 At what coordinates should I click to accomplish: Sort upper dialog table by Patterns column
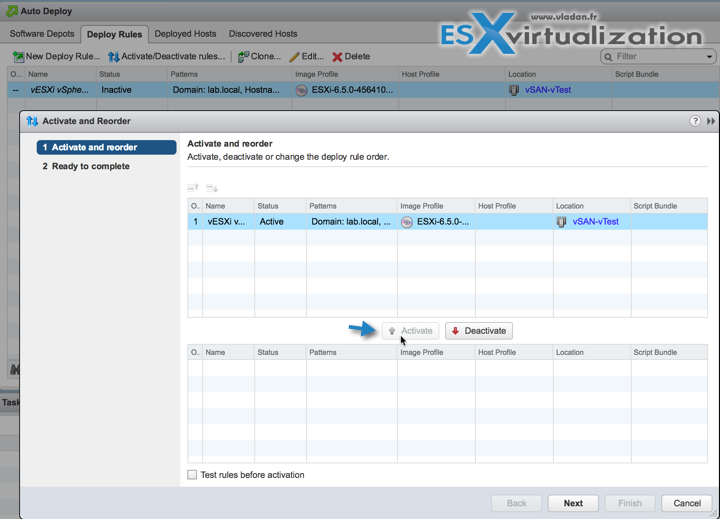[x=351, y=206]
